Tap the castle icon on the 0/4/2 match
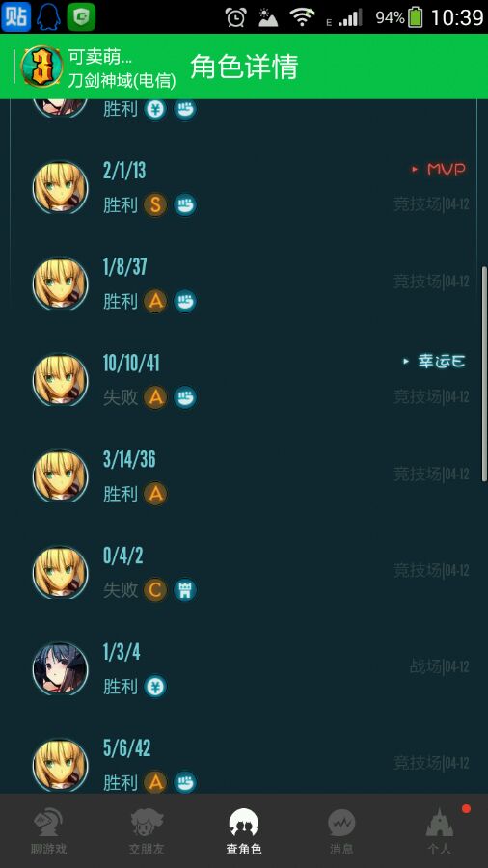Screen dimensions: 488x868 click(x=185, y=589)
